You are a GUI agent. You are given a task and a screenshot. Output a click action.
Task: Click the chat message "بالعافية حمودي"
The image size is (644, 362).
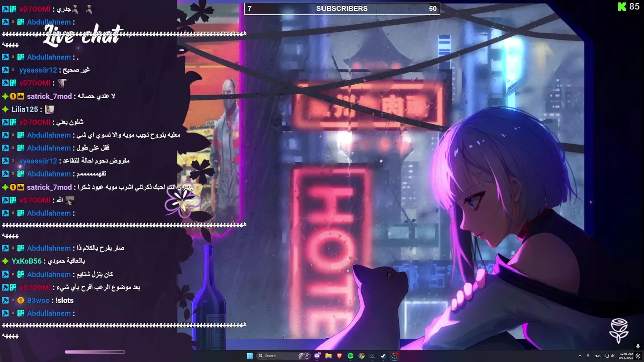coord(66,261)
